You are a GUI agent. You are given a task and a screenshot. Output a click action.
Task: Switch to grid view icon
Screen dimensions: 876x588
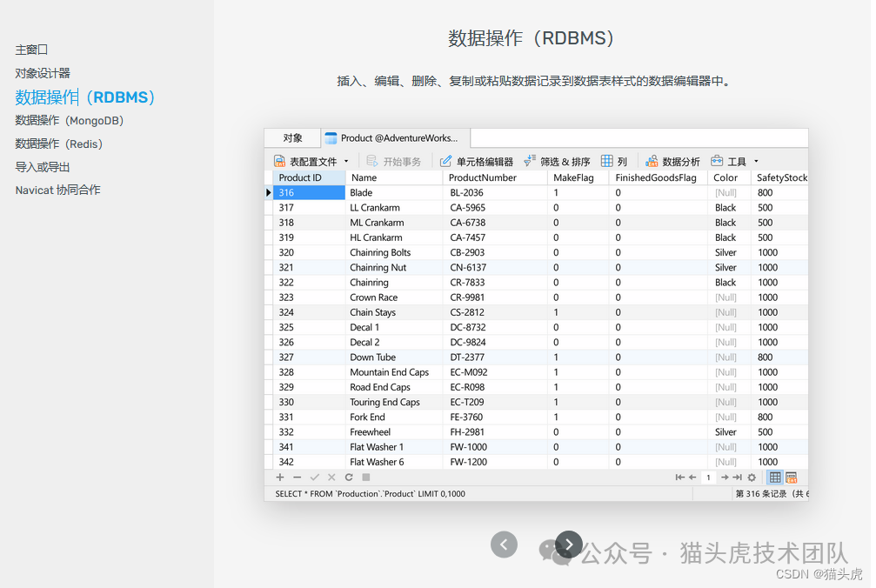(x=775, y=478)
